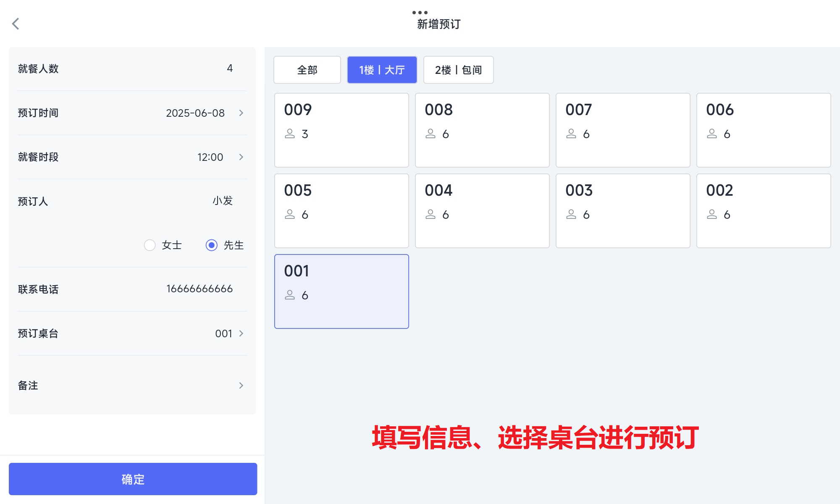The width and height of the screenshot is (840, 504).
Task: Click the person icon on table 004
Action: coord(430,214)
